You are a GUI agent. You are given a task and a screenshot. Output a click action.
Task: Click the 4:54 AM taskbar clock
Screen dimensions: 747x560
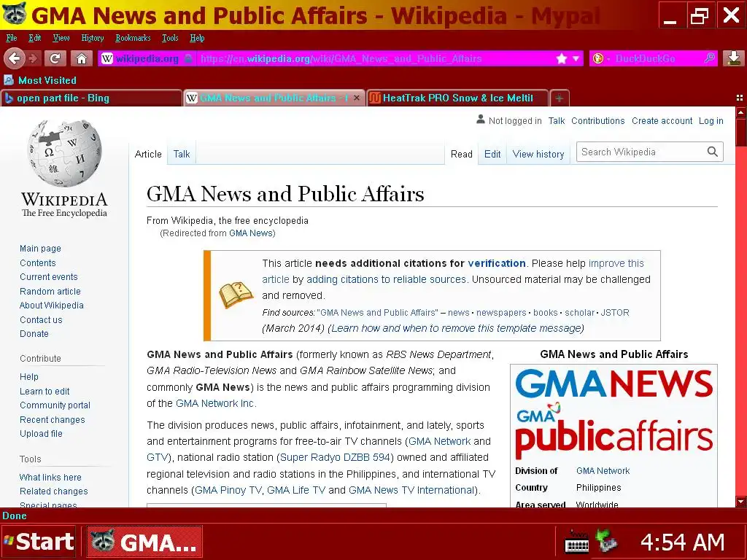click(682, 542)
